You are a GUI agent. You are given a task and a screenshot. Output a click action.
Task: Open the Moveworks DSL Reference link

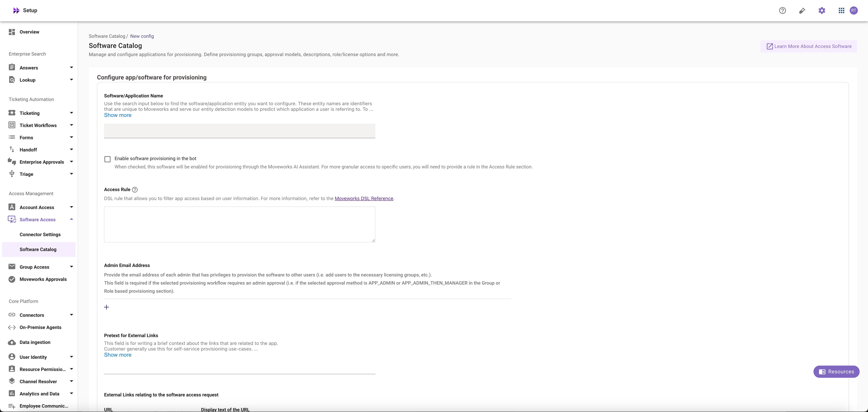tap(364, 199)
